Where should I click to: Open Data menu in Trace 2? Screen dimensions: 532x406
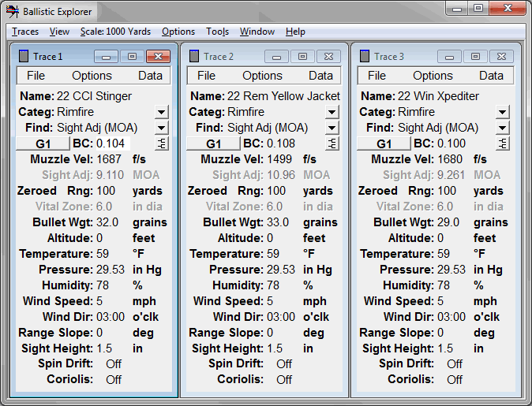click(320, 76)
